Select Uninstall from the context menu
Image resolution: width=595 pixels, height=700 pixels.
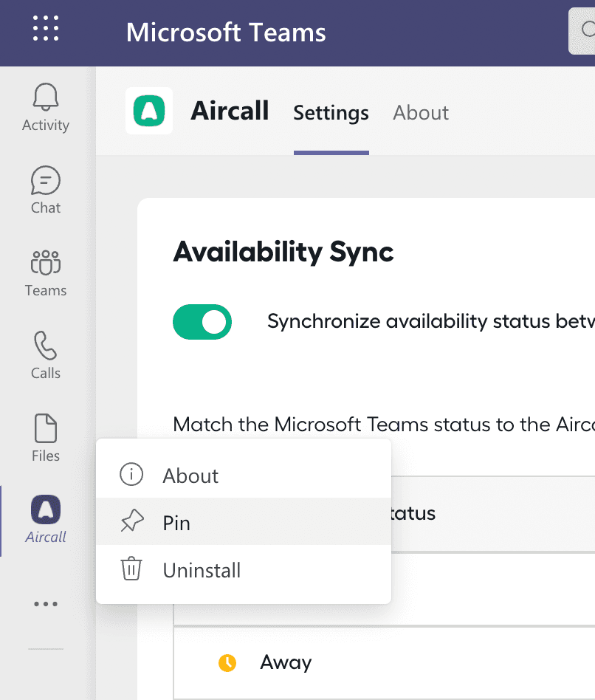pyautogui.click(x=202, y=570)
